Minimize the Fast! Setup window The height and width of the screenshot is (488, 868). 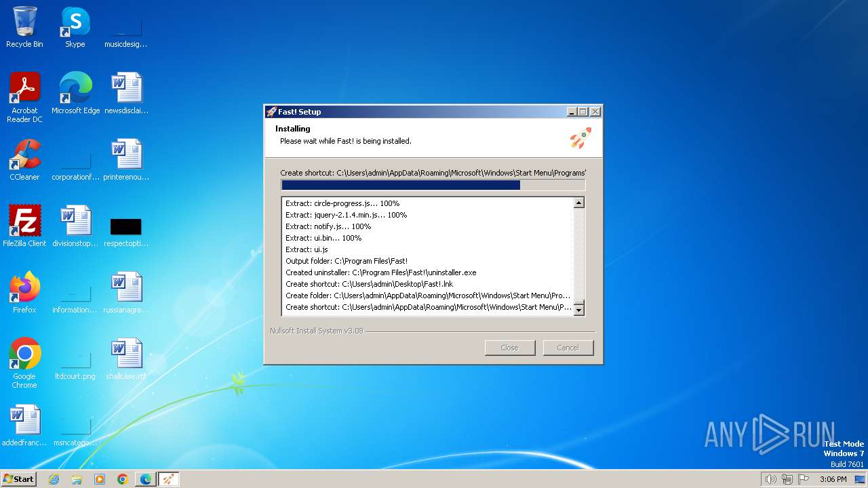[x=572, y=112]
